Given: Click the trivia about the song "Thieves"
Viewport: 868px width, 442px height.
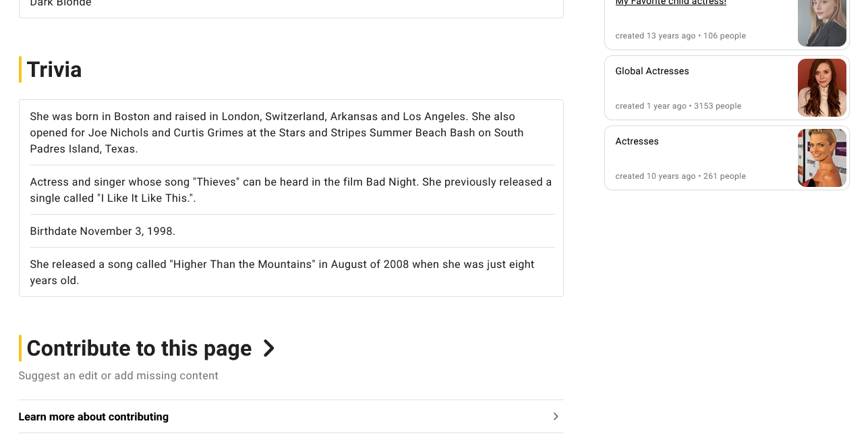Looking at the screenshot, I should coord(292,190).
